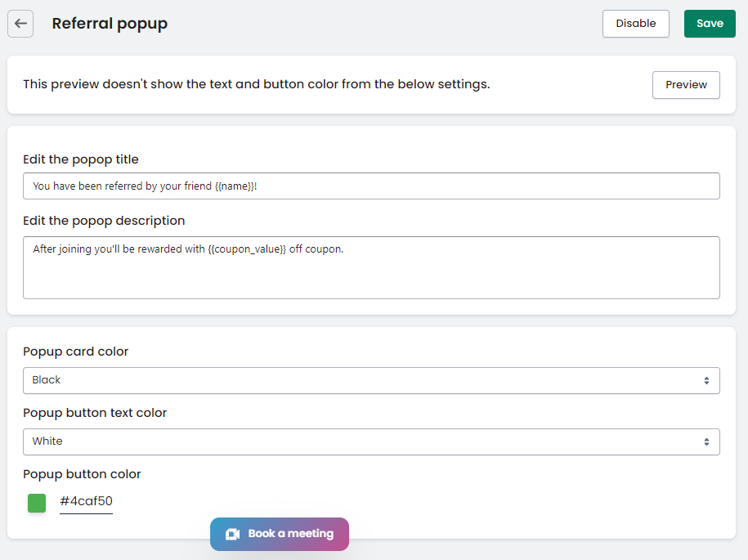The image size is (748, 560).
Task: Focus the #4caf50 hex color field
Action: 86,501
